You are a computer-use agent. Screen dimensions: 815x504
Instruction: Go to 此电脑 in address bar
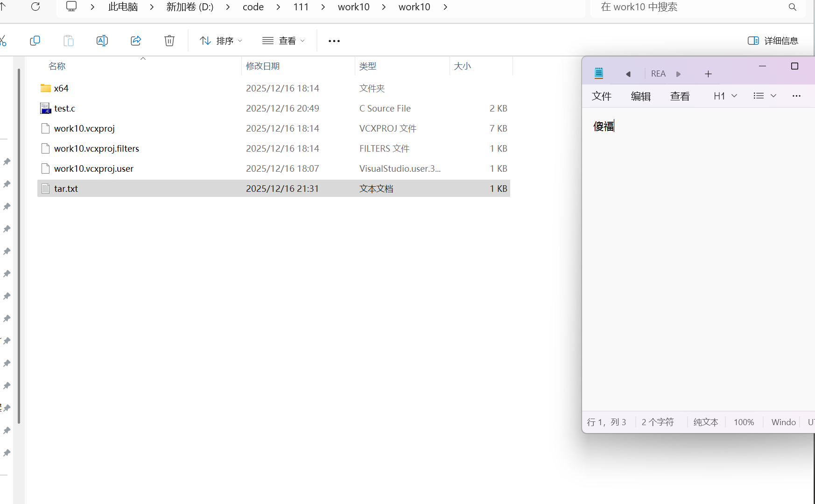[x=123, y=7]
